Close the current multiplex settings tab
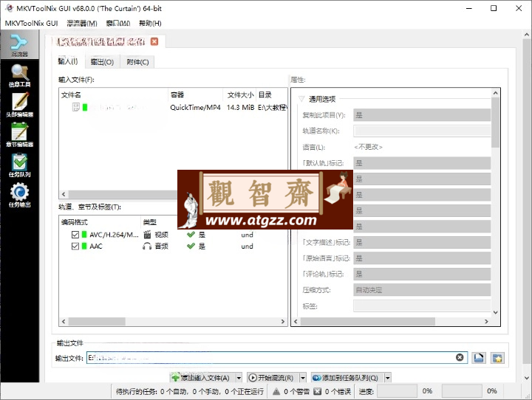Image resolution: width=532 pixels, height=400 pixels. [x=154, y=41]
